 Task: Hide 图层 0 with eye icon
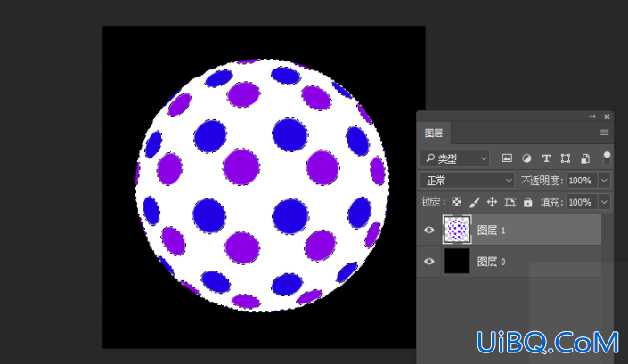click(429, 261)
